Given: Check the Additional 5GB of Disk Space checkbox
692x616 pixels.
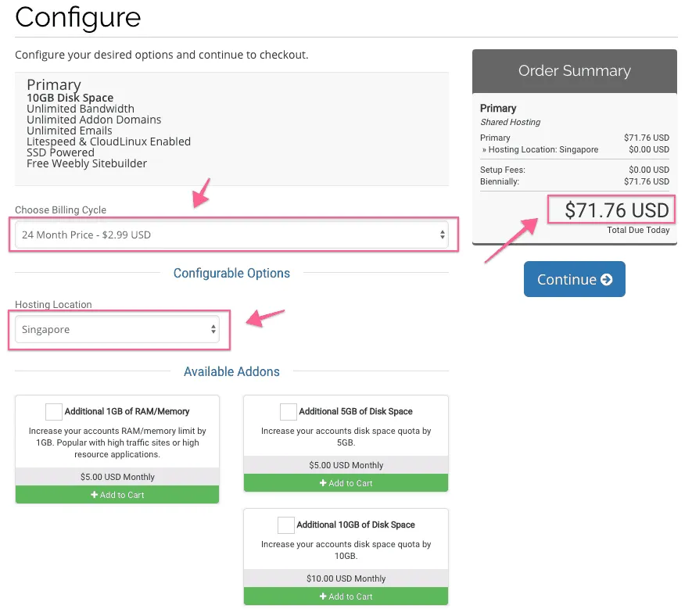Looking at the screenshot, I should (x=289, y=412).
